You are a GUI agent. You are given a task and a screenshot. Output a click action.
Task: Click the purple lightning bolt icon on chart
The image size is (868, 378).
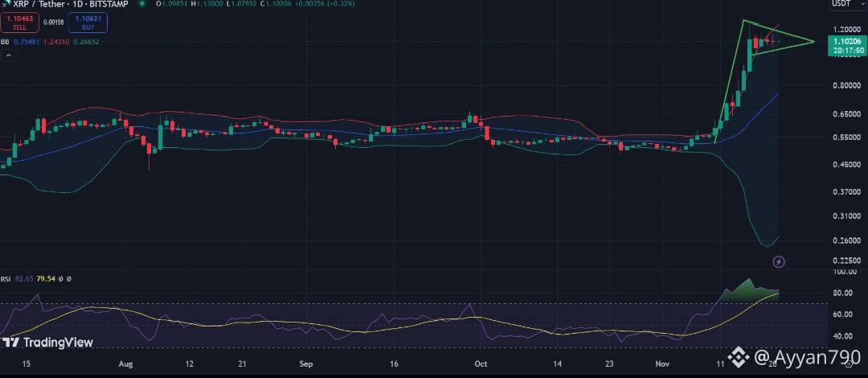[778, 261]
